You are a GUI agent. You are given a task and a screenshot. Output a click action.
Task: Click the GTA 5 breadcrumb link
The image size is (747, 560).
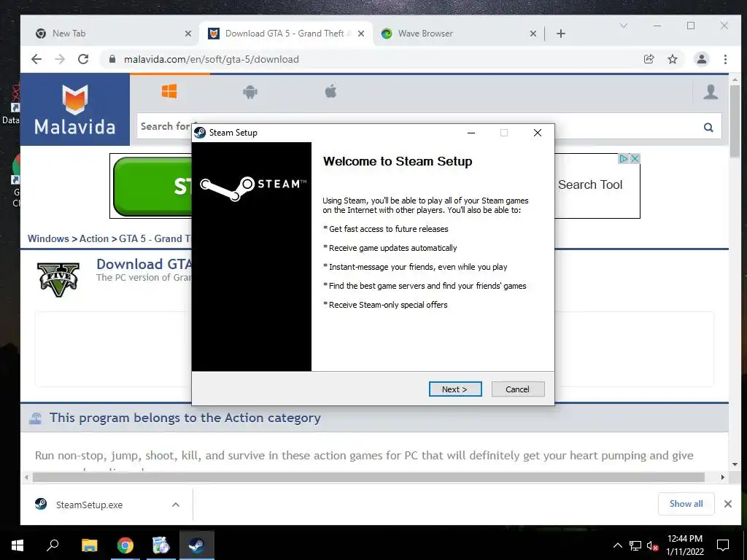click(155, 238)
